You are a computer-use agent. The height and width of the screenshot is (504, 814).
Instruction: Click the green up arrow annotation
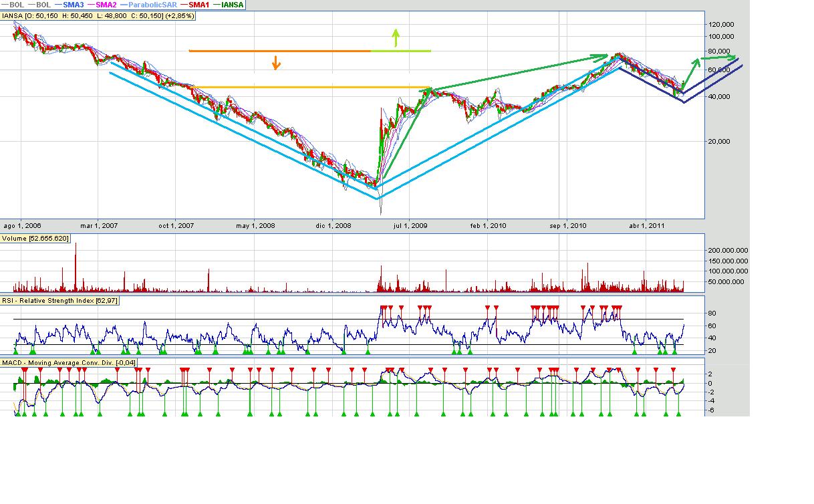(x=396, y=37)
